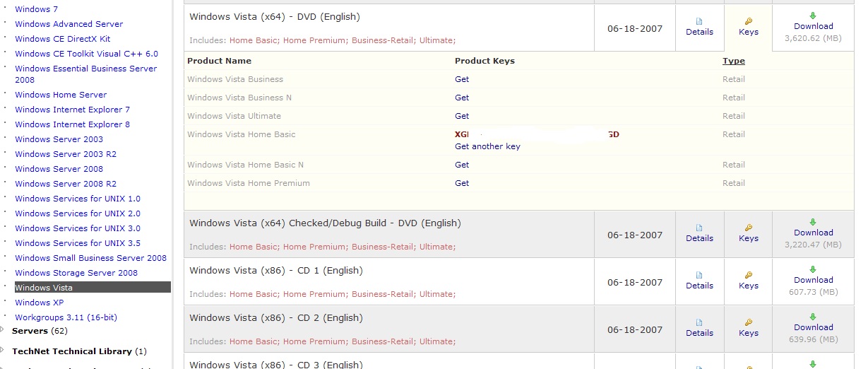The width and height of the screenshot is (868, 369).
Task: Click key icon for Checked/Debug Build row
Action: pos(749,228)
